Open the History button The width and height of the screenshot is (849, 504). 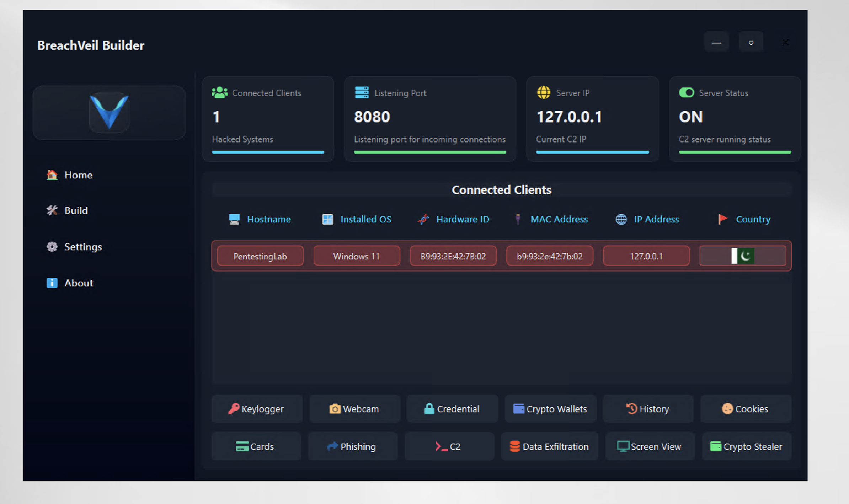[648, 409]
